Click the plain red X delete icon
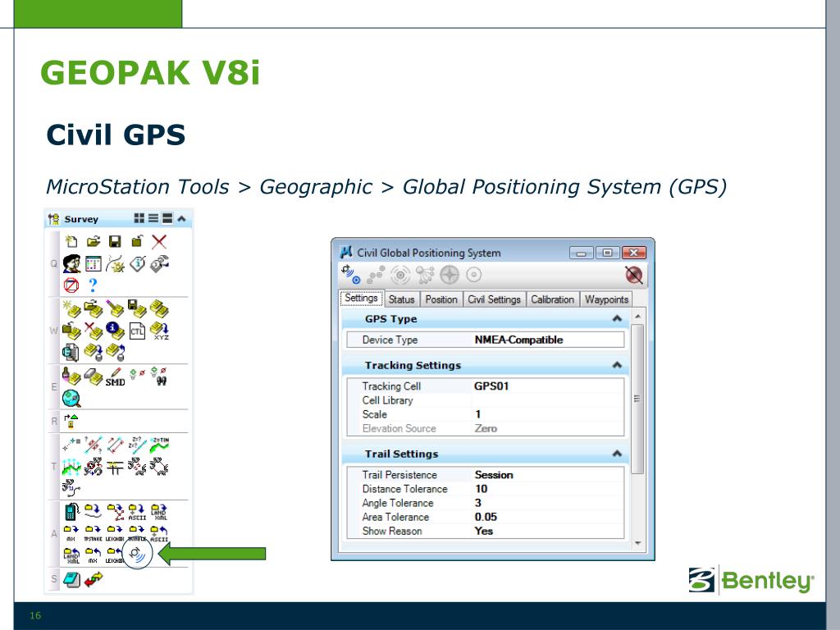 pos(159,242)
